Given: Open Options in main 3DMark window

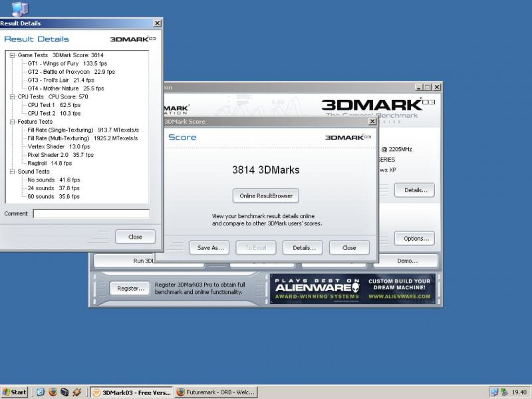Looking at the screenshot, I should (x=414, y=239).
